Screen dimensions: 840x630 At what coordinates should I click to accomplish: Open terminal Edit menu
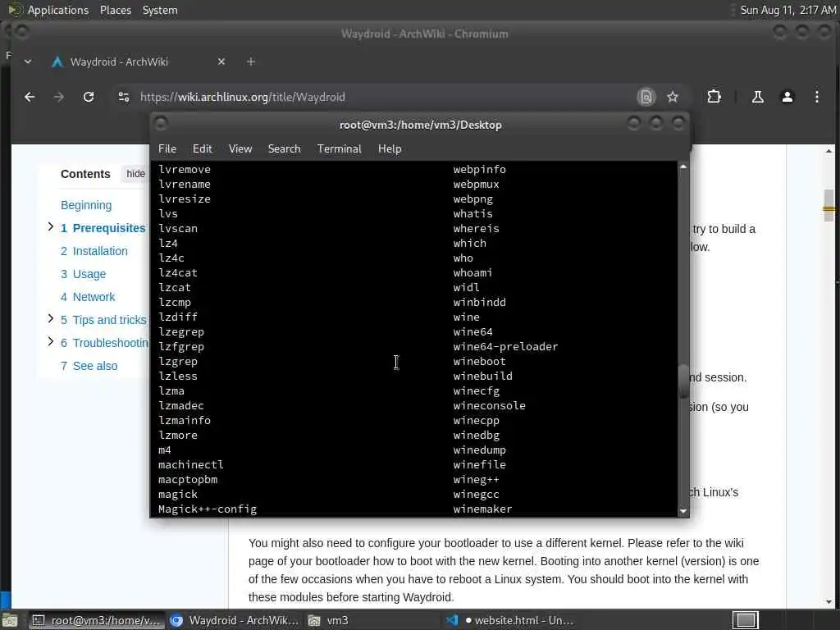(202, 149)
